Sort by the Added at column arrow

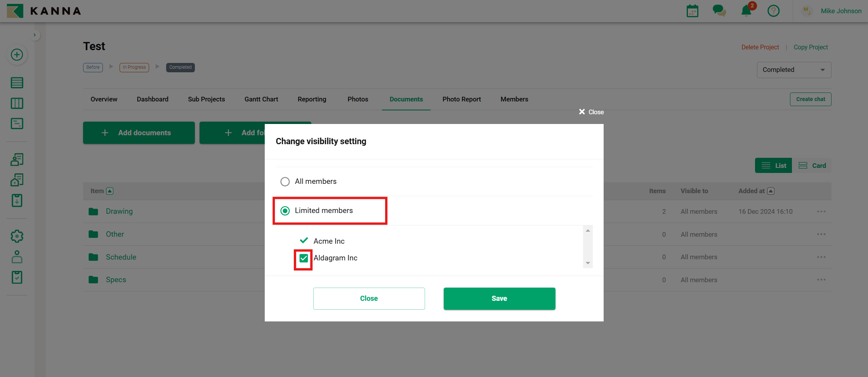click(x=771, y=191)
